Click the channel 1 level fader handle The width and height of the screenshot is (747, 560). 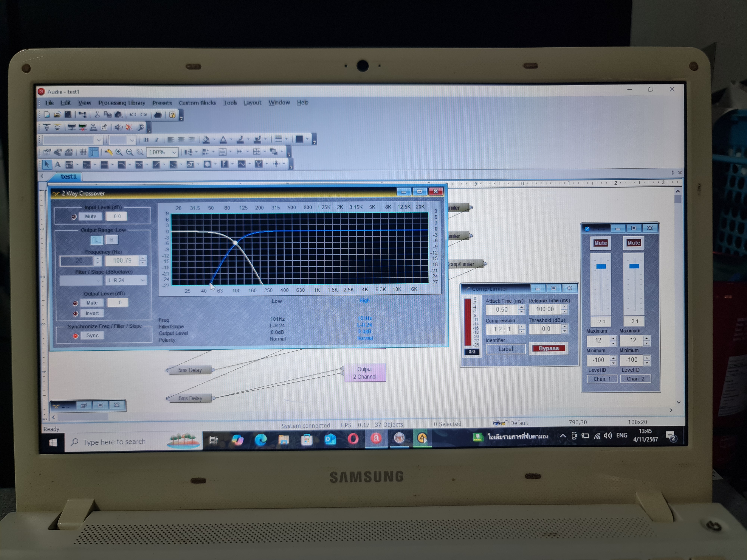tap(601, 266)
